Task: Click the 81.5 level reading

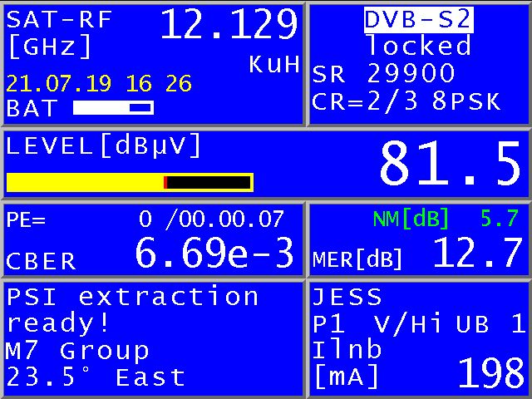Action: (449, 165)
